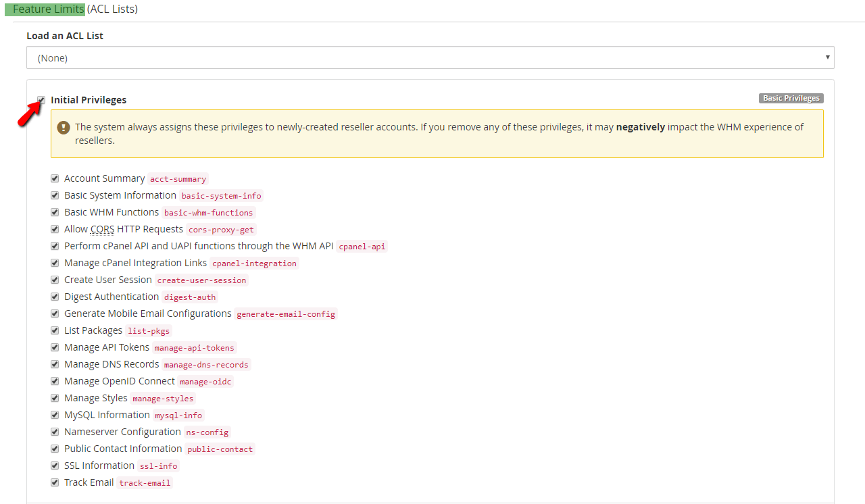Toggle the Initial Privileges master checkbox
Image resolution: width=865 pixels, height=504 pixels.
coord(41,100)
